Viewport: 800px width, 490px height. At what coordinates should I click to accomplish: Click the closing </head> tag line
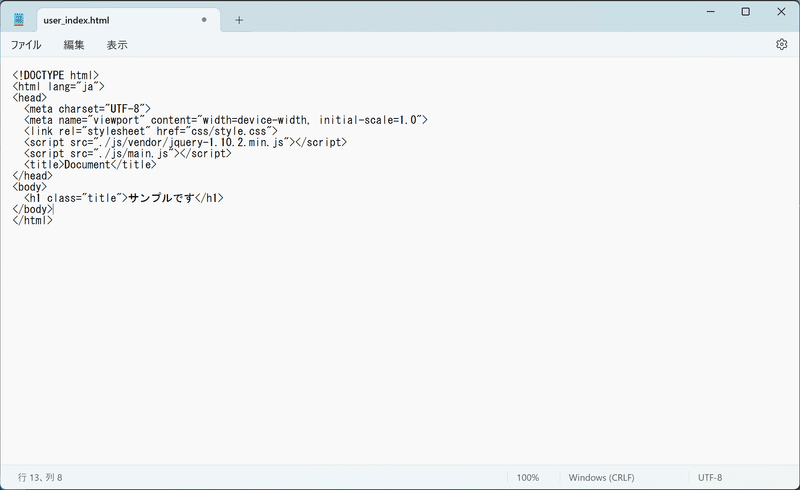pyautogui.click(x=32, y=176)
